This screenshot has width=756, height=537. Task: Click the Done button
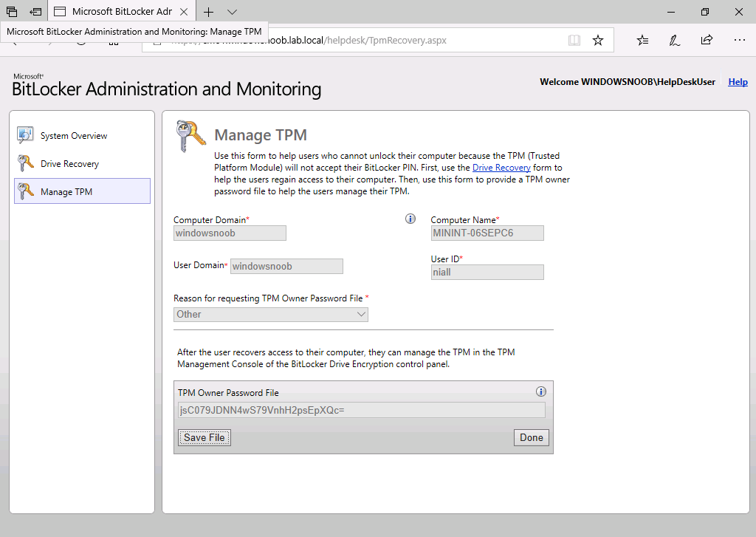pos(532,437)
